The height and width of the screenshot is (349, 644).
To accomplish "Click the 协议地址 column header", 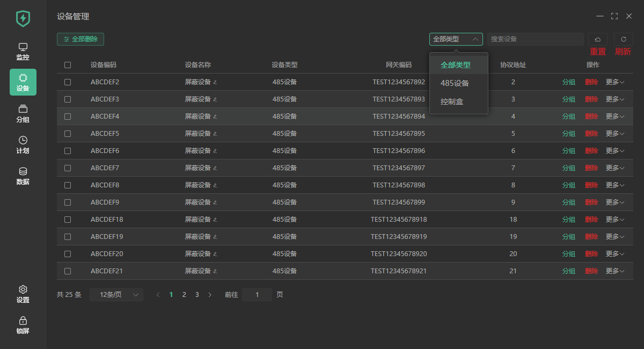I will pos(513,65).
